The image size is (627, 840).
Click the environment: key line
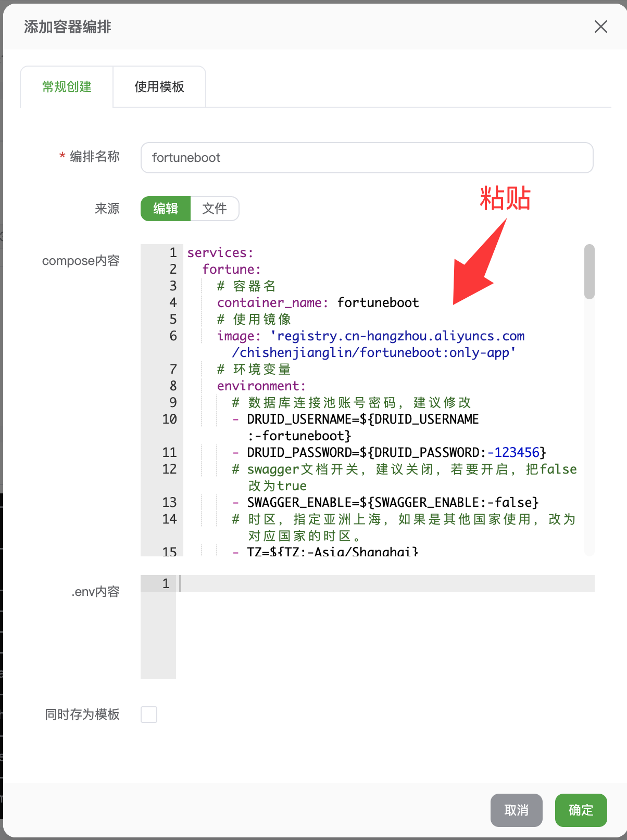tap(261, 386)
